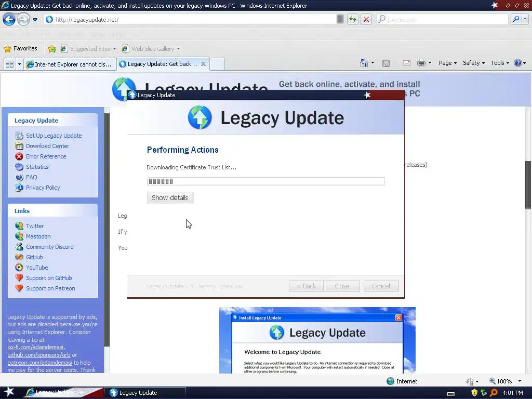Click the browser Forward arrow button
The height and width of the screenshot is (399, 532).
click(23, 19)
